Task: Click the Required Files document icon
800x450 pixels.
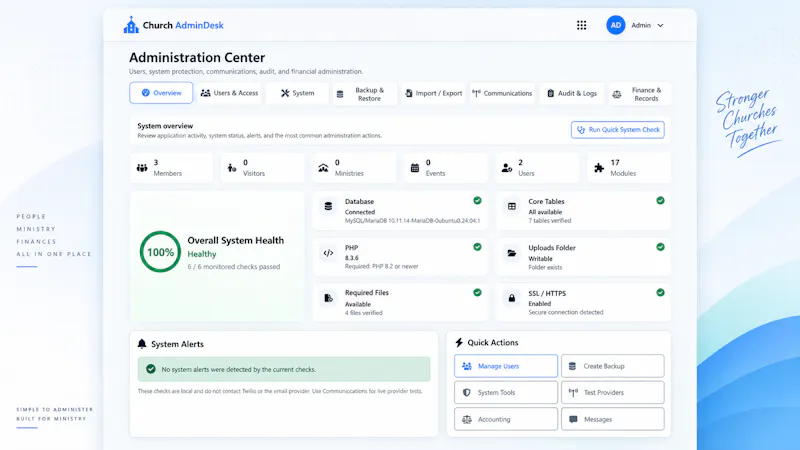Action: click(x=329, y=298)
